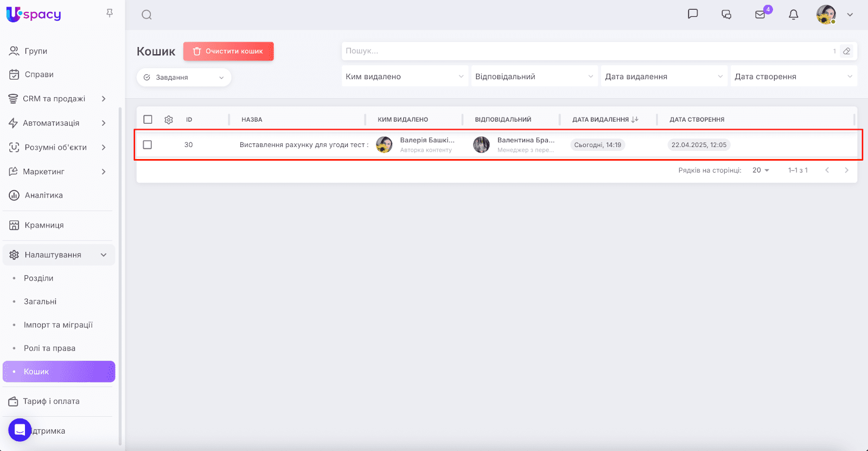Go to next page arrow

coord(846,170)
